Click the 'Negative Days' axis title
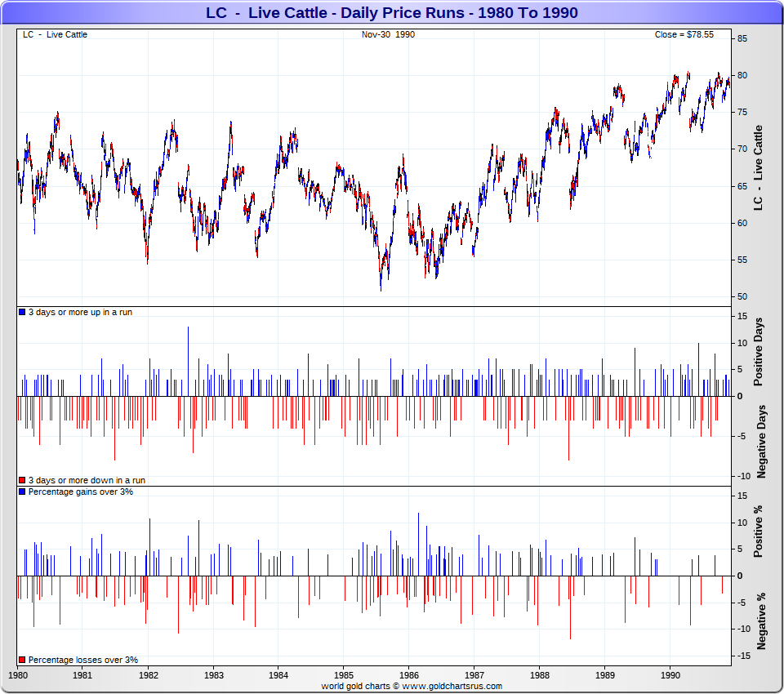Screen dimensions: 784x694 pos(760,441)
